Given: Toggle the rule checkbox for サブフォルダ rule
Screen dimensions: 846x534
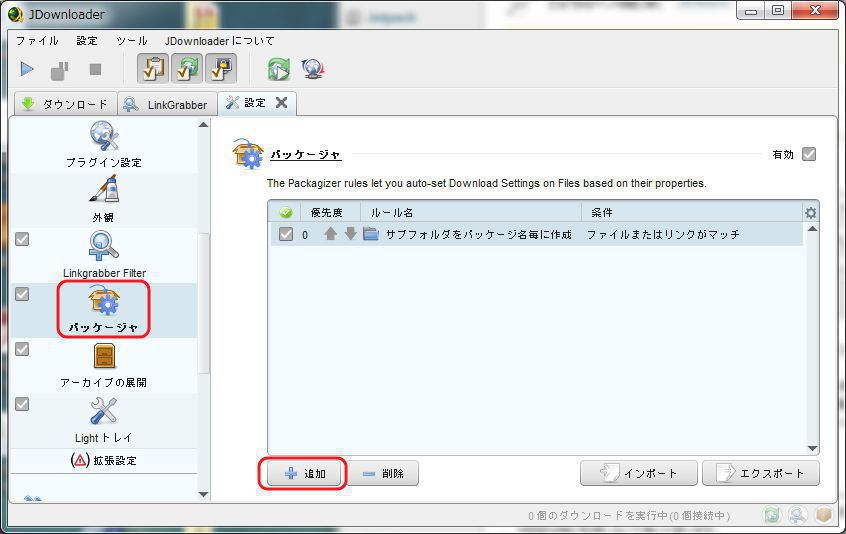Looking at the screenshot, I should 286,234.
